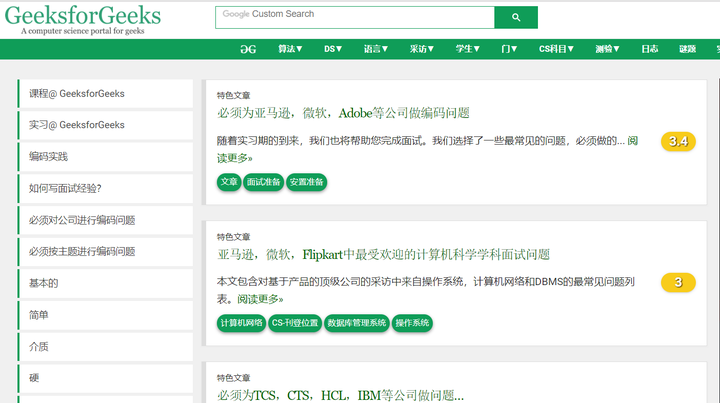Open 如何写面试经验? sidebar item
The height and width of the screenshot is (403, 720).
point(105,189)
